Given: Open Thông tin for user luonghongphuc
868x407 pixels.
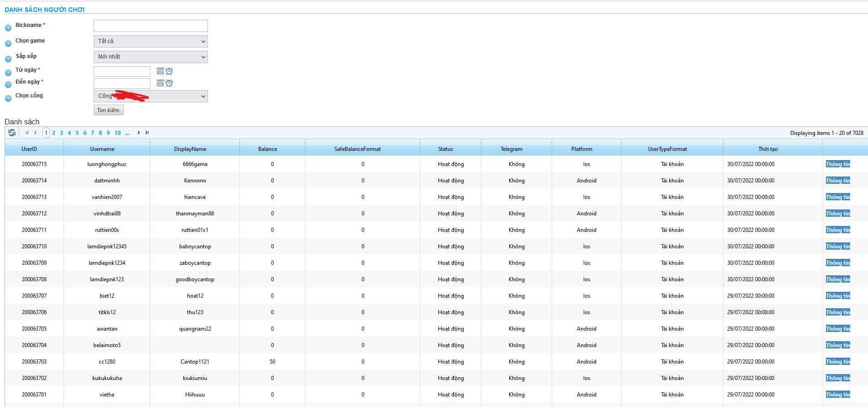Looking at the screenshot, I should (x=838, y=164).
